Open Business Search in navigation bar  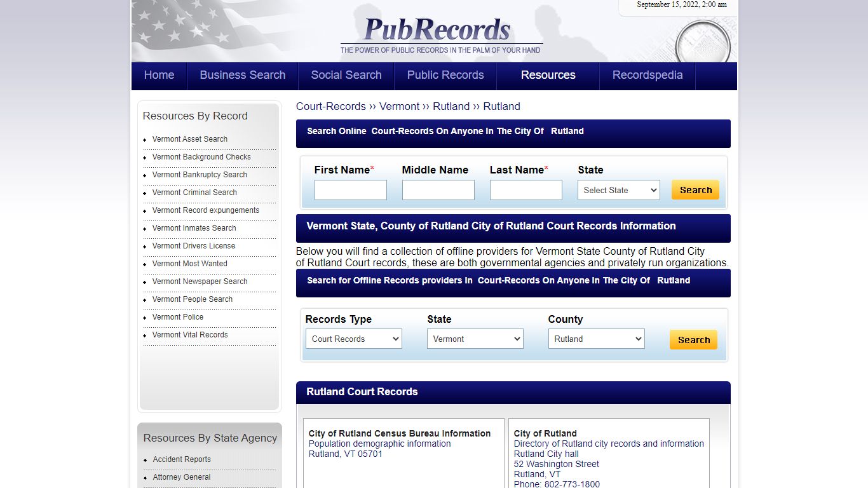coord(242,75)
